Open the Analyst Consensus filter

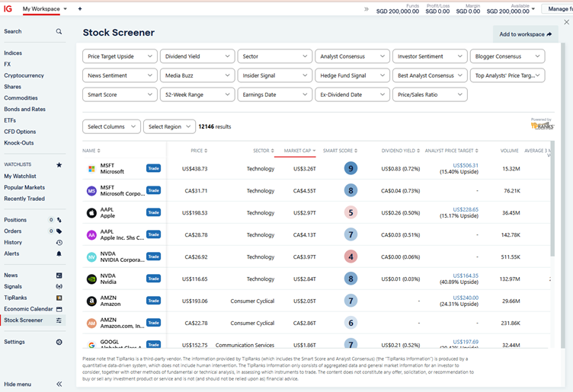click(352, 56)
